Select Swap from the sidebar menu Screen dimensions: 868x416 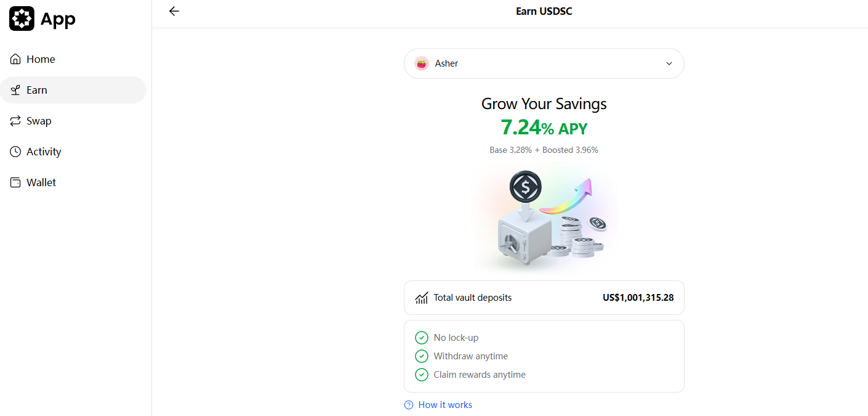pyautogui.click(x=38, y=120)
